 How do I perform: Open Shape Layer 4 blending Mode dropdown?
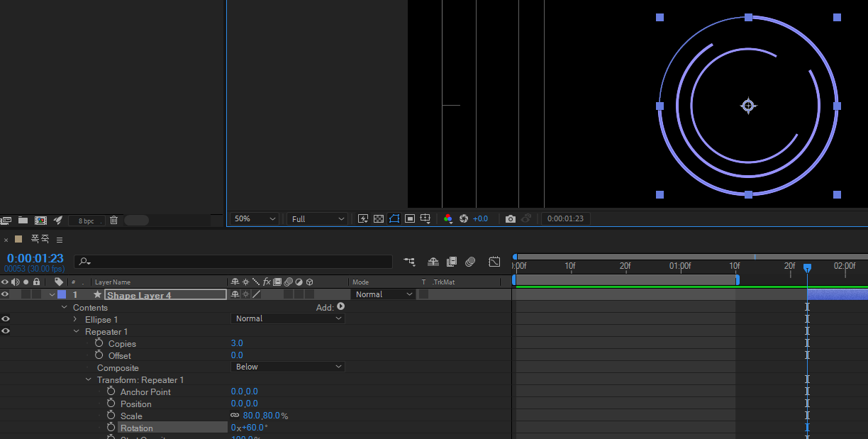coord(384,294)
